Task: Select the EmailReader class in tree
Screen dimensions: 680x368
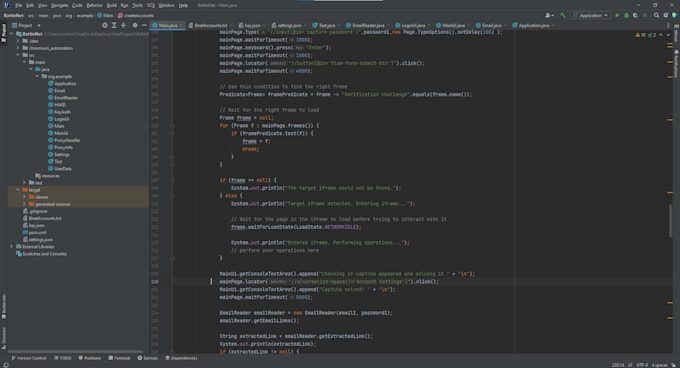Action: coord(66,98)
